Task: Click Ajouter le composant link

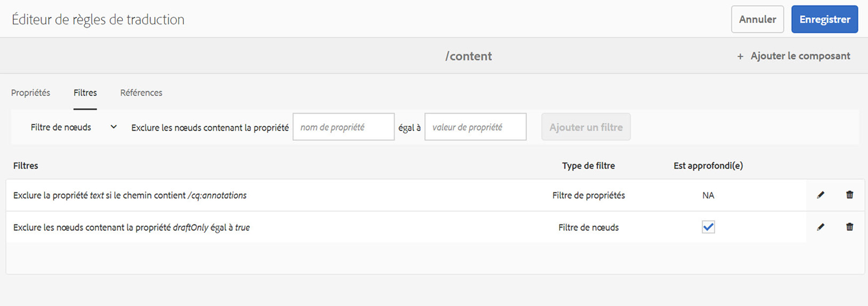Action: (800, 56)
